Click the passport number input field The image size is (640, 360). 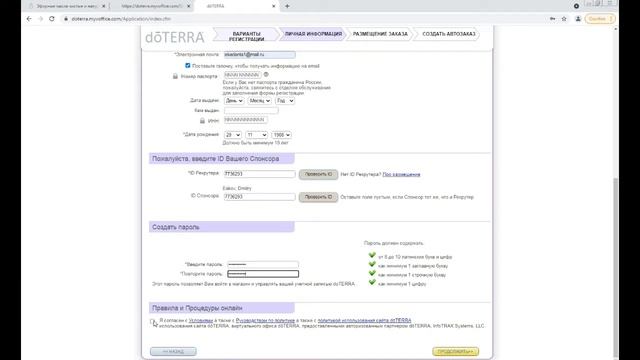(242, 75)
